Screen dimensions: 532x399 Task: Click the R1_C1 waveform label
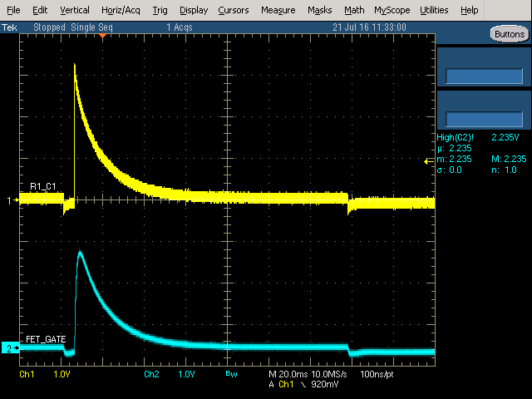point(42,186)
